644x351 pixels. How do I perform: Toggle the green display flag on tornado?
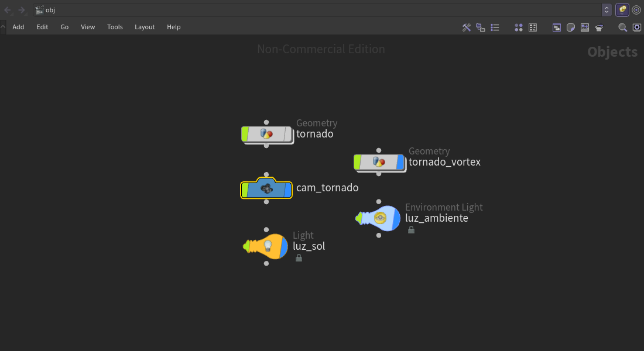pyautogui.click(x=245, y=134)
